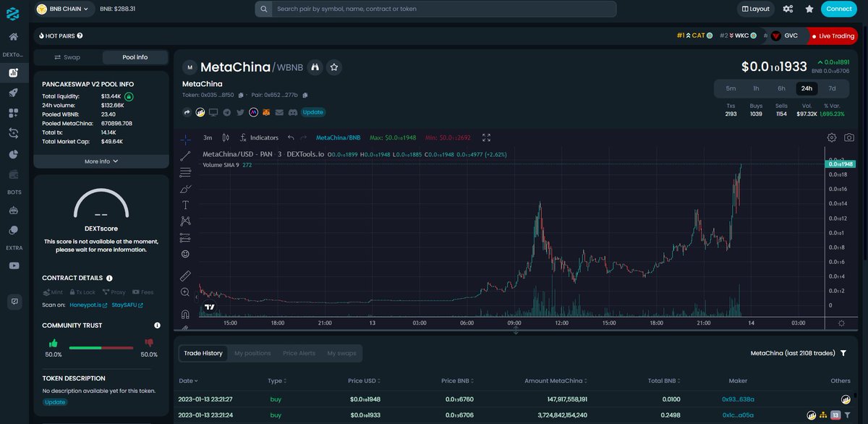Viewport: 868px width, 424px height.
Task: Open the MetaMask fox icon
Action: 266,112
